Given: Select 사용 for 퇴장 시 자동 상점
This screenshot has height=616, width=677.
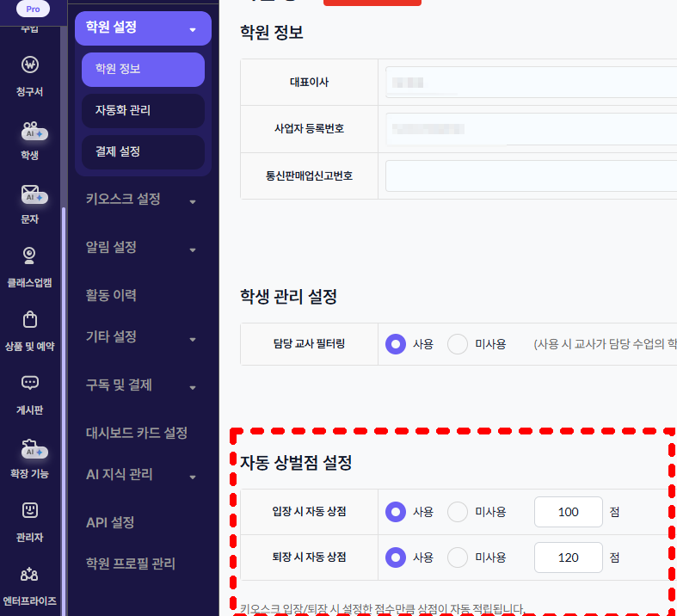Looking at the screenshot, I should pyautogui.click(x=396, y=557).
